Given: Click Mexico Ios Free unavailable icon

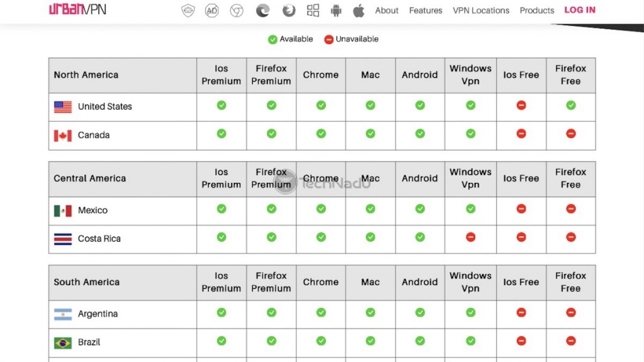Looking at the screenshot, I should tap(521, 209).
